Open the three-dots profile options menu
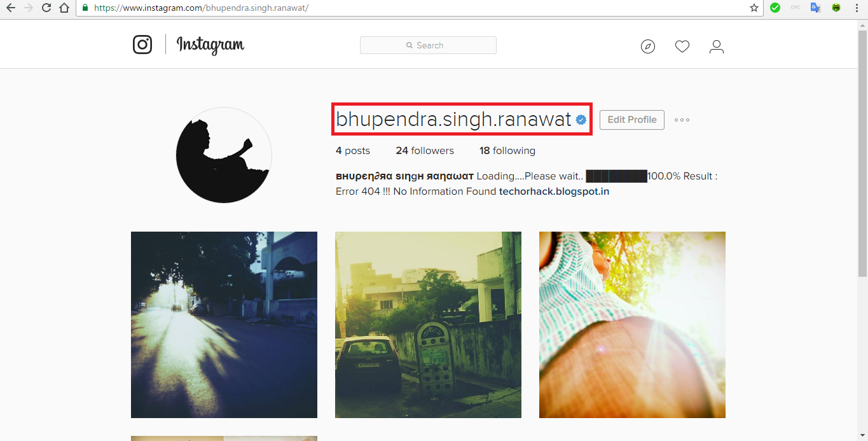 [682, 120]
